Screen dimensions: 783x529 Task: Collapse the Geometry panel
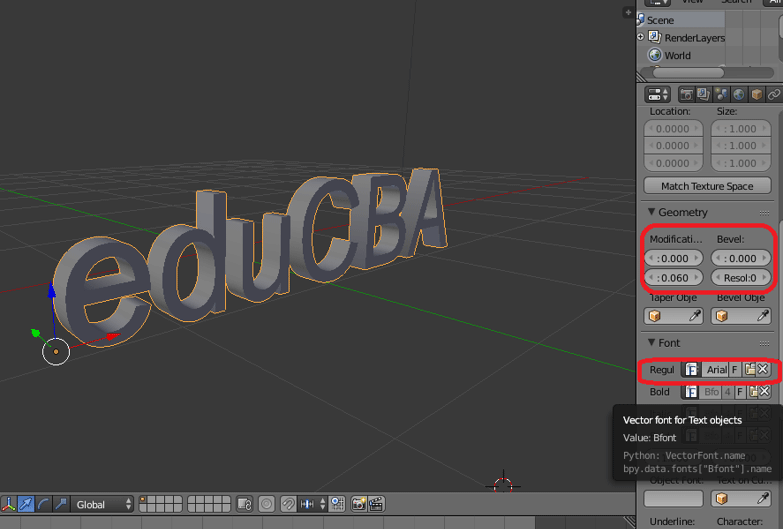tap(651, 212)
